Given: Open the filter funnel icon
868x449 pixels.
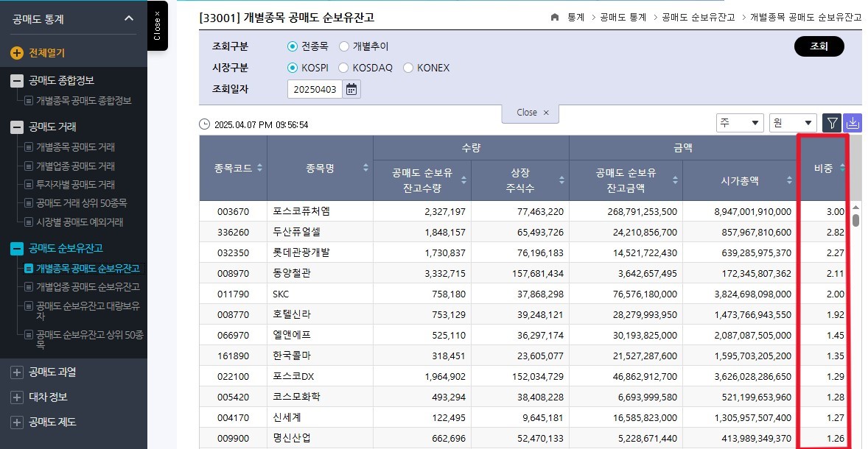Looking at the screenshot, I should click(x=832, y=123).
